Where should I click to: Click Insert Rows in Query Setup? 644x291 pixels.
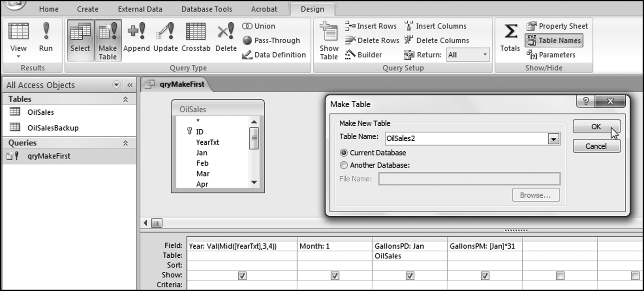coord(371,26)
